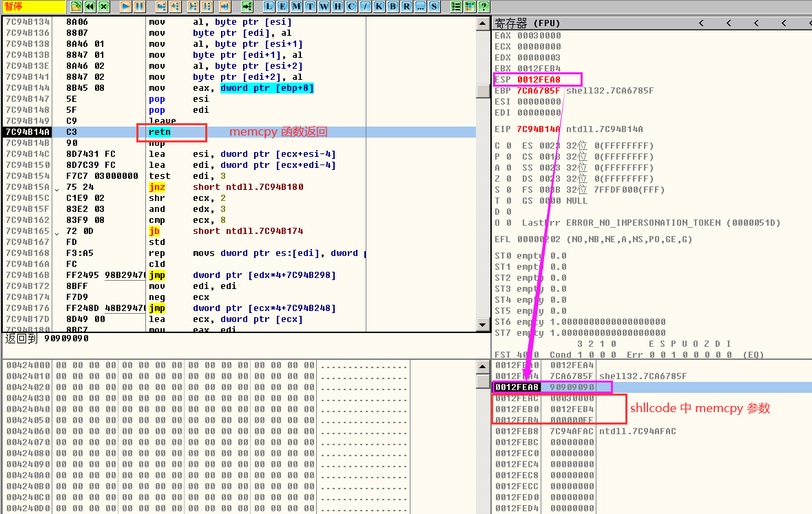Click disassembly scrollbar down arrow
Image resolution: width=812 pixels, height=514 pixels.
(483, 325)
